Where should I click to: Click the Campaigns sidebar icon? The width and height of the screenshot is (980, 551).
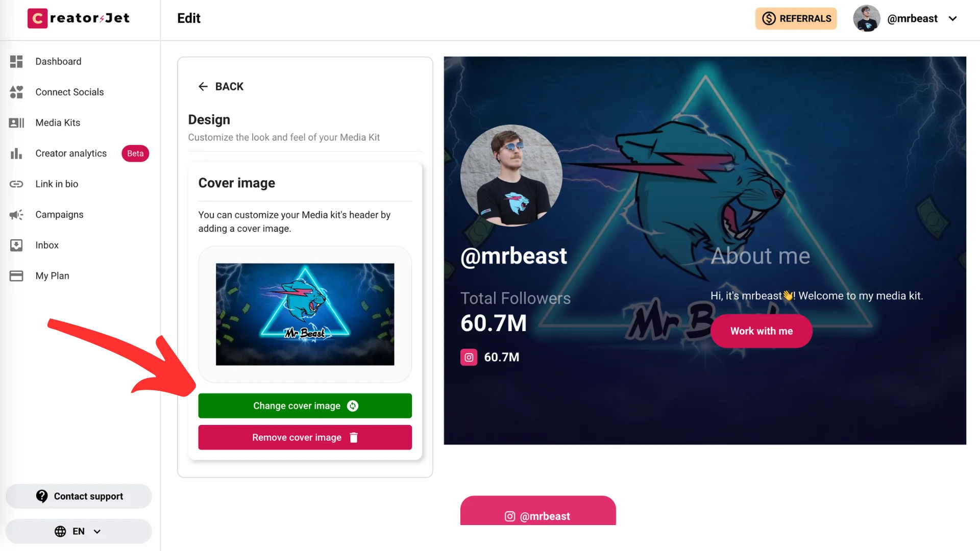click(x=16, y=214)
